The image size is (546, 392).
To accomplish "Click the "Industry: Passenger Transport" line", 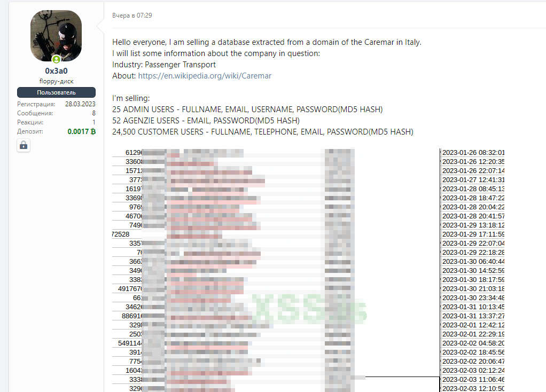I will [164, 65].
